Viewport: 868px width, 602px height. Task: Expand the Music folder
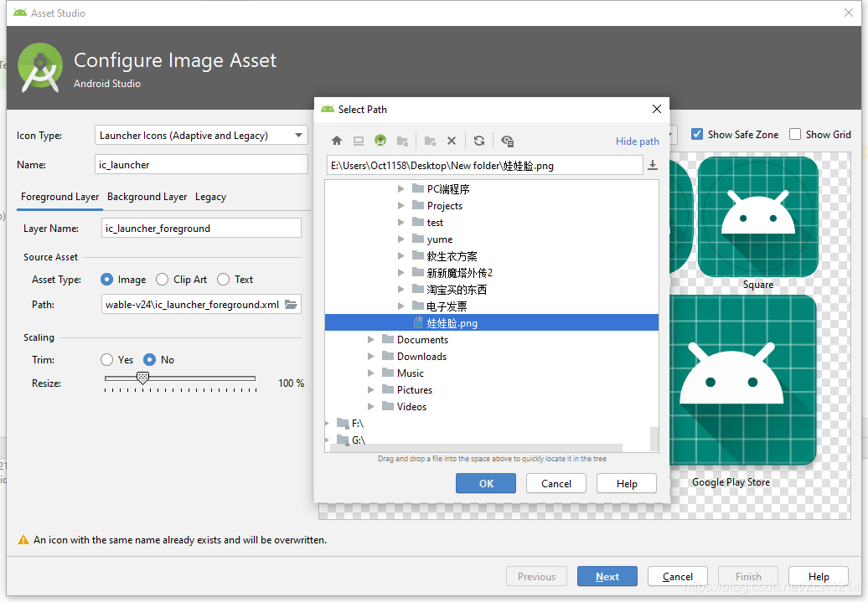371,373
